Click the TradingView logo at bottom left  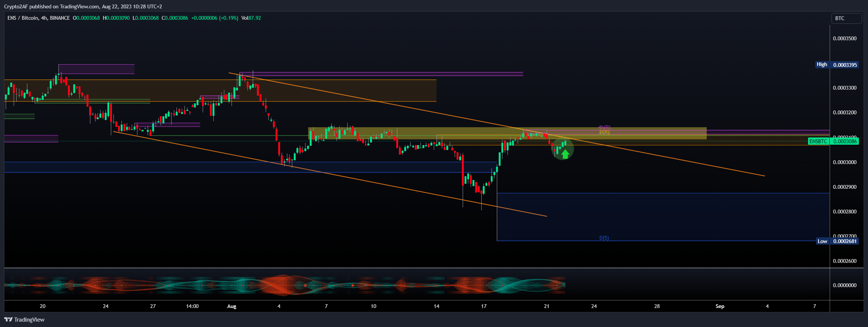tap(24, 320)
